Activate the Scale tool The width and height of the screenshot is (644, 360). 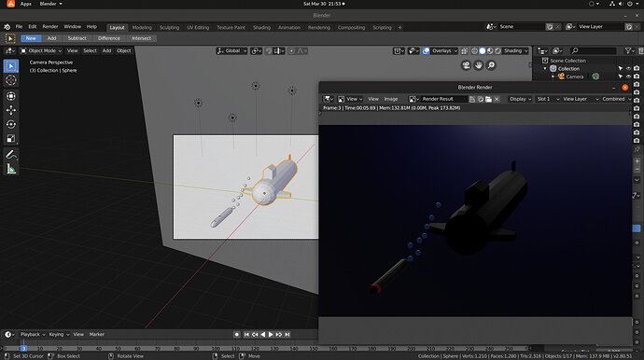11,138
